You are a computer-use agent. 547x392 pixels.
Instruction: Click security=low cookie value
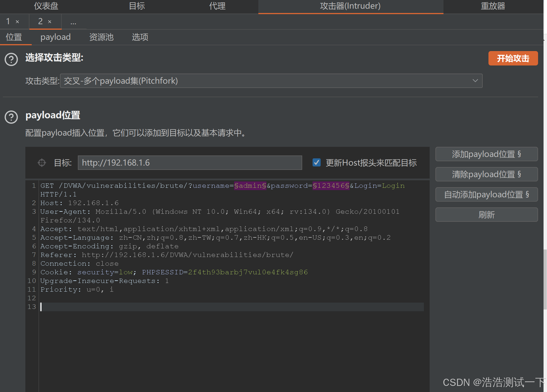coord(126,272)
